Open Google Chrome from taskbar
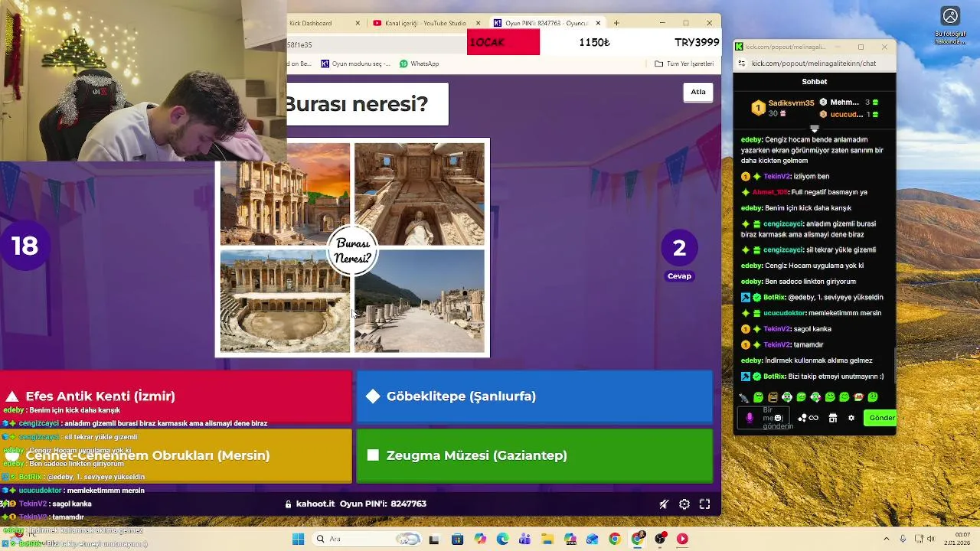980x551 pixels. [615, 540]
